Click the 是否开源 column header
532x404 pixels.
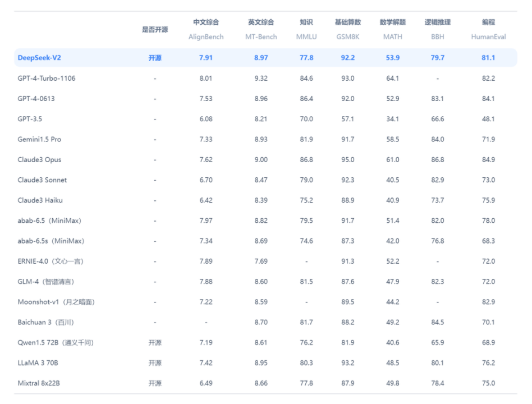[155, 30]
